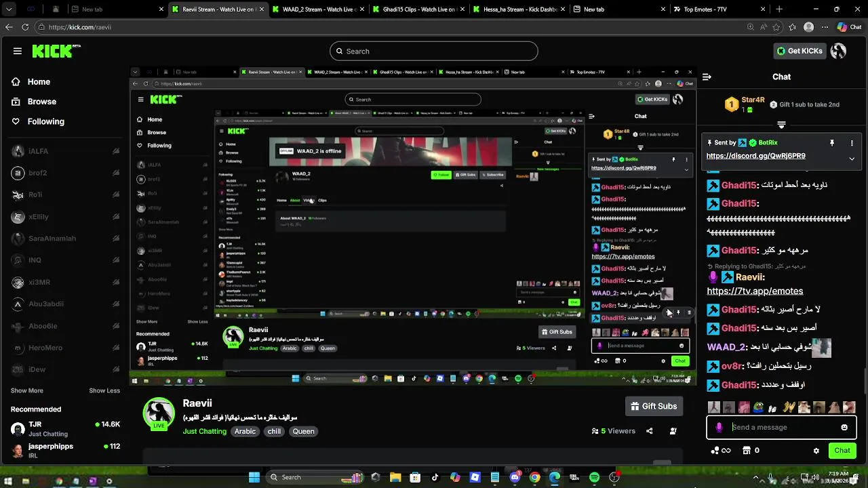The width and height of the screenshot is (868, 488).
Task: Open chat settings gear icon
Action: pyautogui.click(x=816, y=451)
